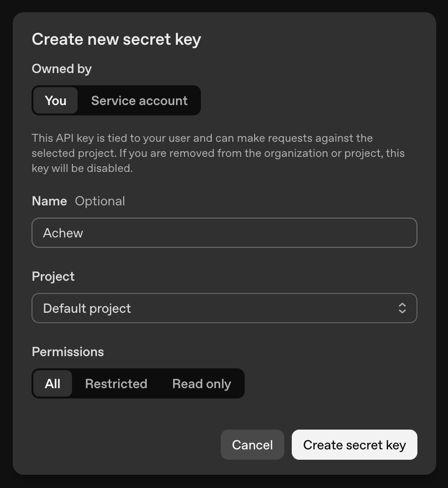Click the "Optional" hint text
This screenshot has height=488, width=448.
pyautogui.click(x=100, y=201)
